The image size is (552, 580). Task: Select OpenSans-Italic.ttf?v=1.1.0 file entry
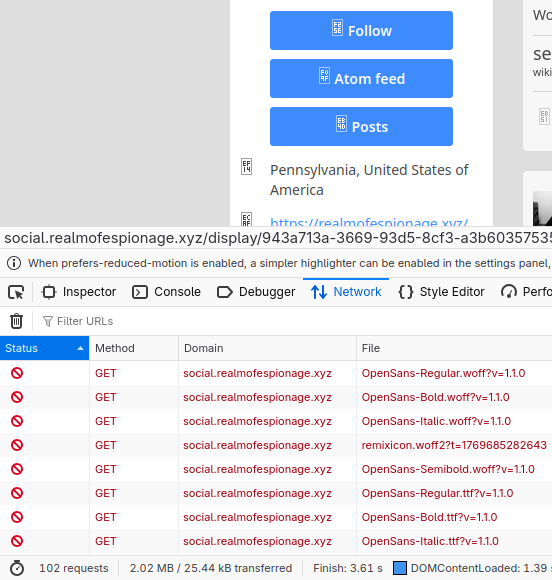(x=430, y=541)
